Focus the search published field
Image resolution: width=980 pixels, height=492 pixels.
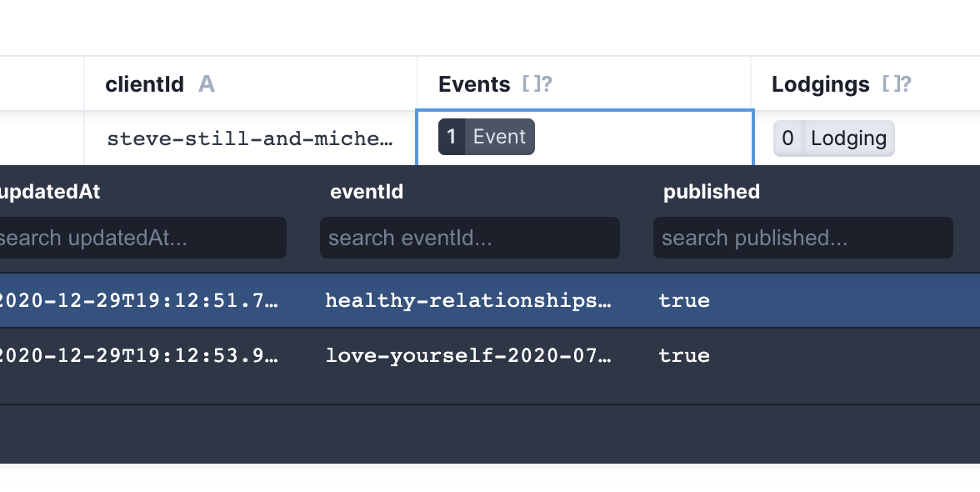click(x=803, y=238)
